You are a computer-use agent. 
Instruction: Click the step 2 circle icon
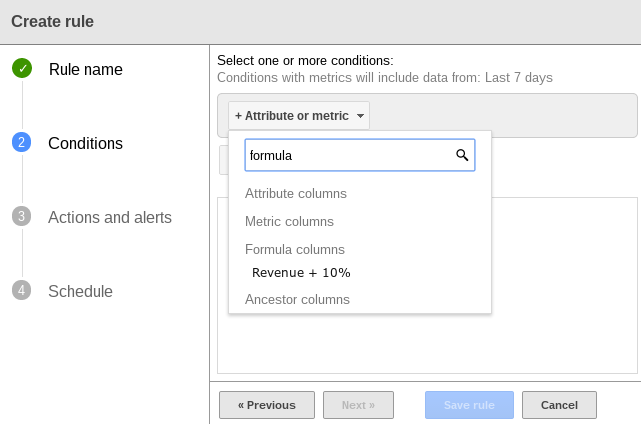point(22,143)
